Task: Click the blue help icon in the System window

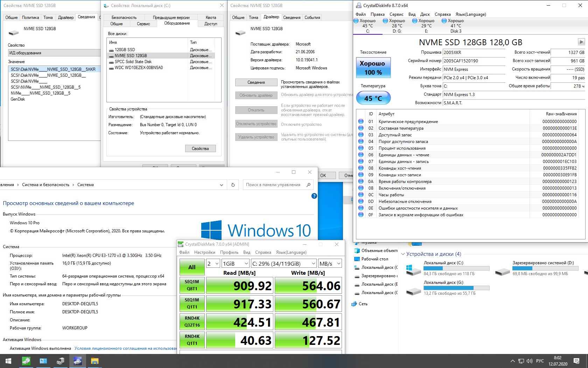Action: (314, 196)
